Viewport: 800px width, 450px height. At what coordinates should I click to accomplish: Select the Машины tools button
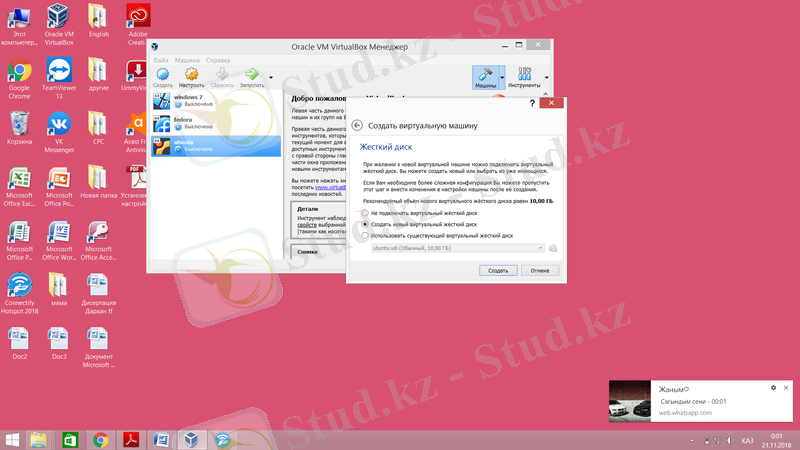pyautogui.click(x=485, y=78)
